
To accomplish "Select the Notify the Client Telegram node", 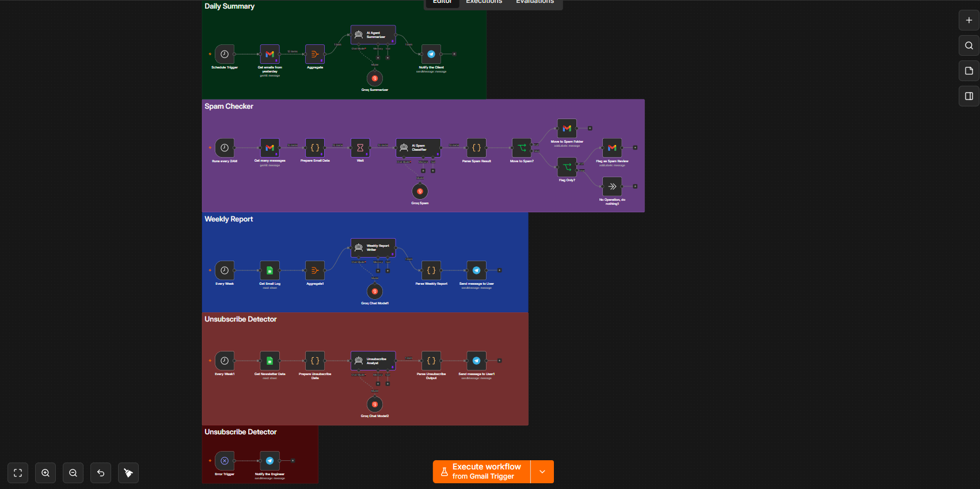I will coord(431,54).
